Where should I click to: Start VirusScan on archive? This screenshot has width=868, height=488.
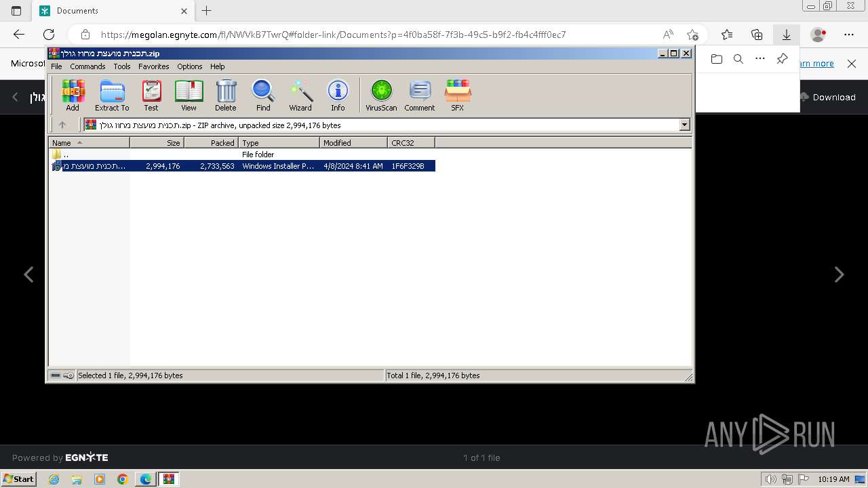click(x=381, y=96)
